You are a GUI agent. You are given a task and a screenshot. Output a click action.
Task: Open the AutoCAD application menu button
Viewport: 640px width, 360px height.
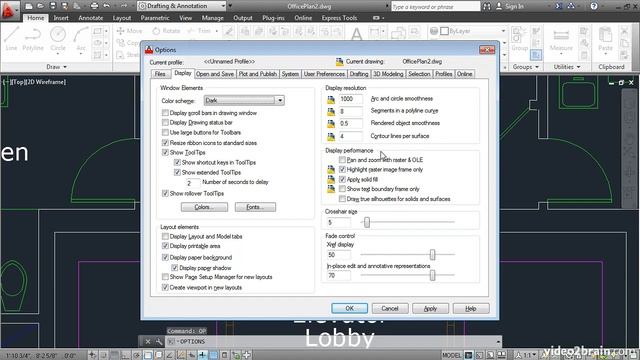[x=9, y=10]
